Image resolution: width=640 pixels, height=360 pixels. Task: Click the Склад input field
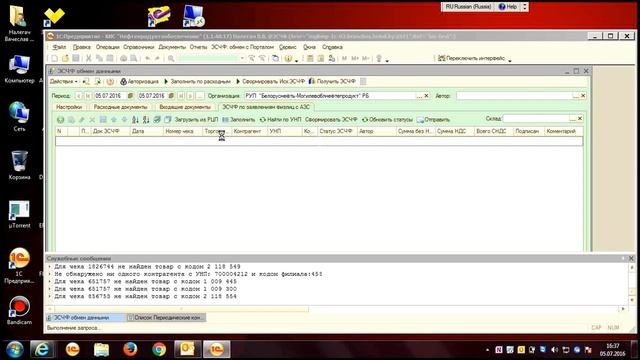pyautogui.click(x=536, y=119)
